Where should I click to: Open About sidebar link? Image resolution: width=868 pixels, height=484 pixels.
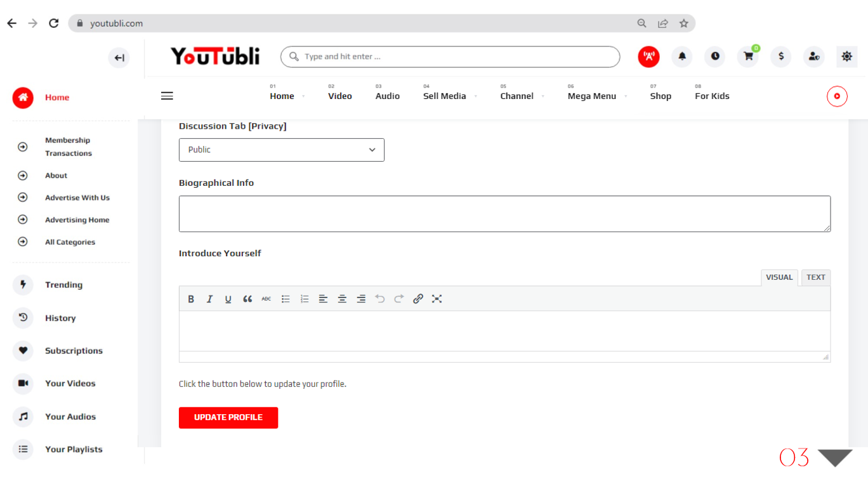[56, 176]
